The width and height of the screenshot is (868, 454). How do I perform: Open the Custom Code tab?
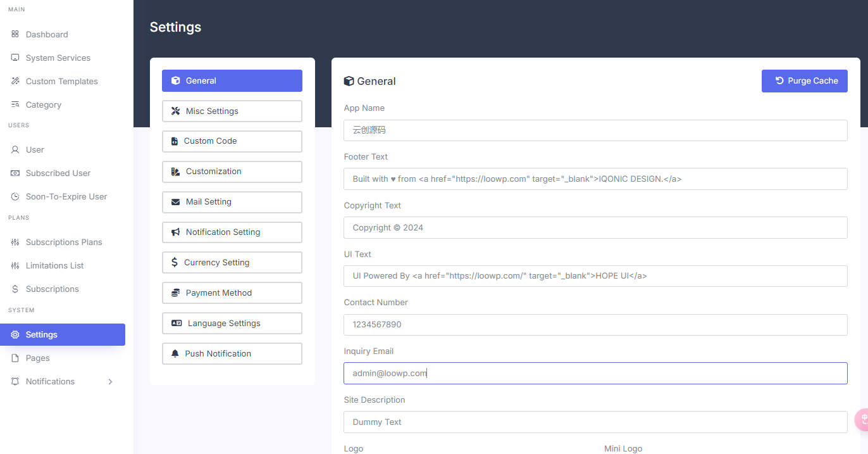(x=232, y=141)
